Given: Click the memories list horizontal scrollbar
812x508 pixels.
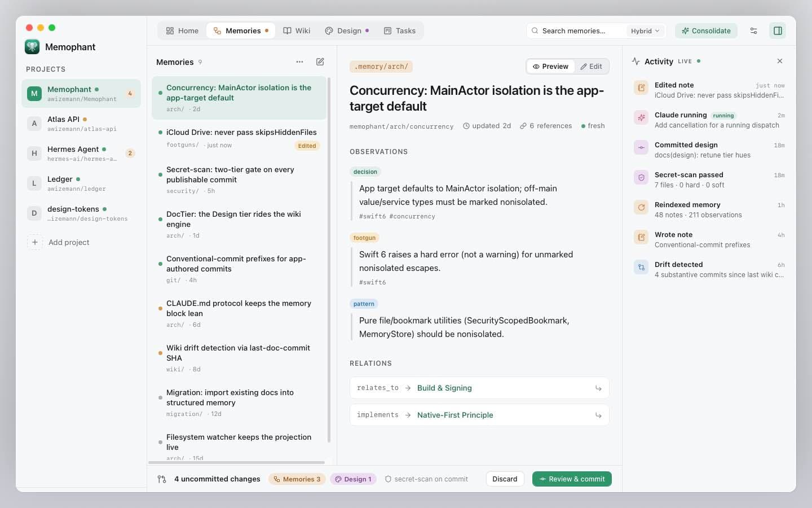Looking at the screenshot, I should point(236,463).
